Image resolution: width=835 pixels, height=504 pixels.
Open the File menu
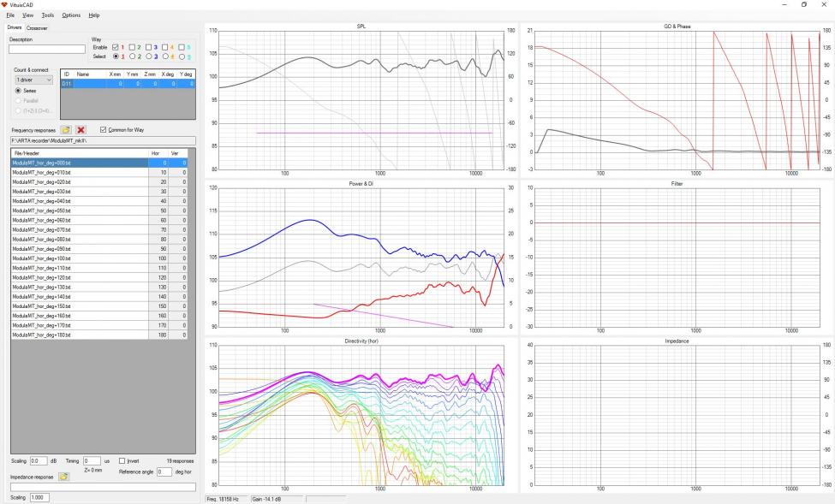pos(10,15)
